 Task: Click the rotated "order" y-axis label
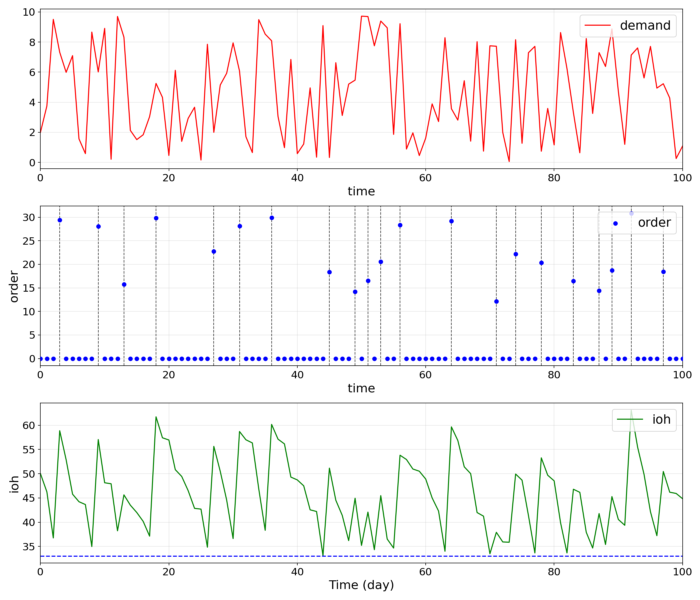point(14,286)
